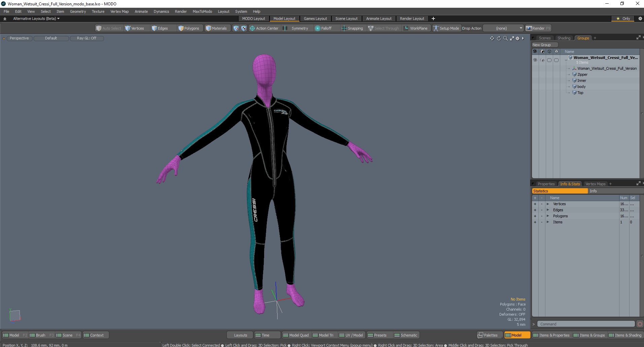Open the application settings gear at top right
The width and height of the screenshot is (644, 347).
tap(640, 19)
